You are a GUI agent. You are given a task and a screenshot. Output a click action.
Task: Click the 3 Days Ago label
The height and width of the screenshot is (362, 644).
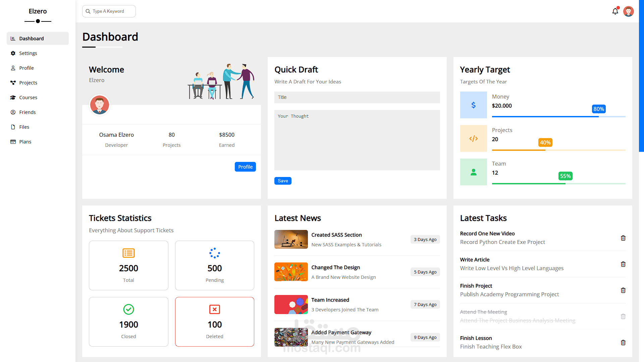(x=425, y=239)
